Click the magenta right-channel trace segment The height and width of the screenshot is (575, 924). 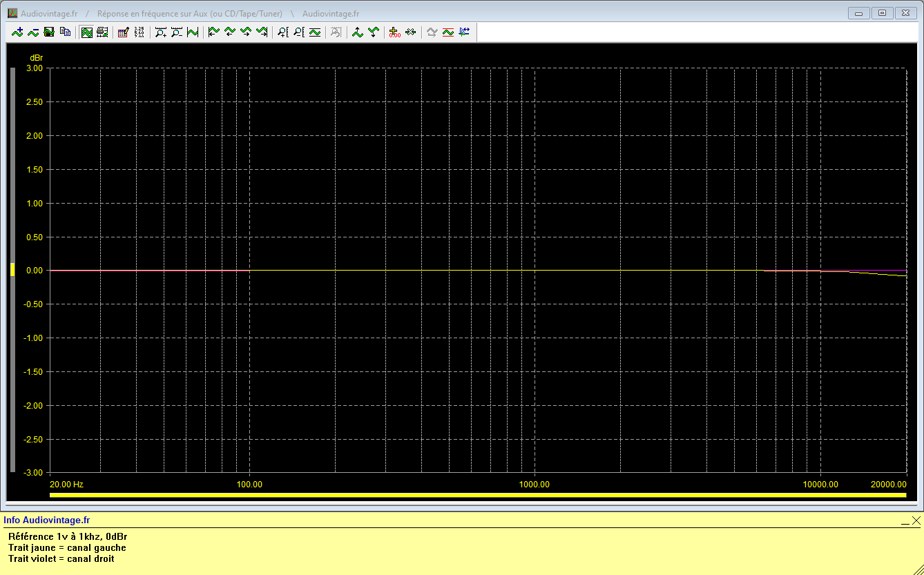tap(149, 271)
